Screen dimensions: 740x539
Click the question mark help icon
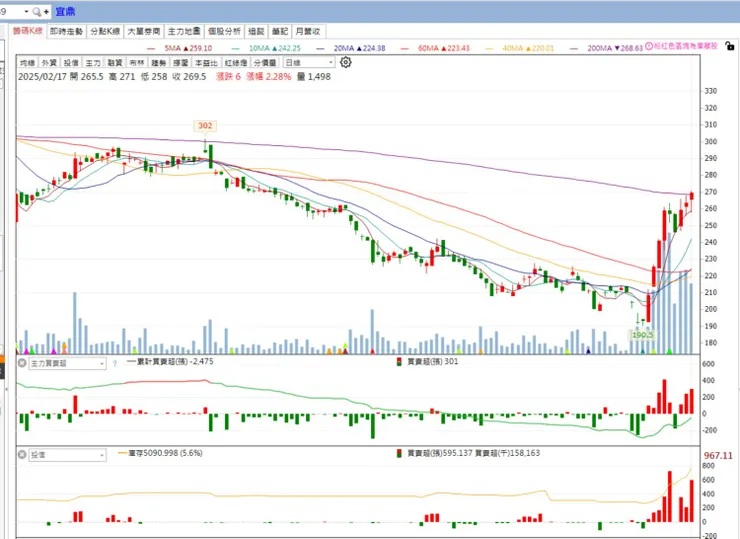coord(115,363)
